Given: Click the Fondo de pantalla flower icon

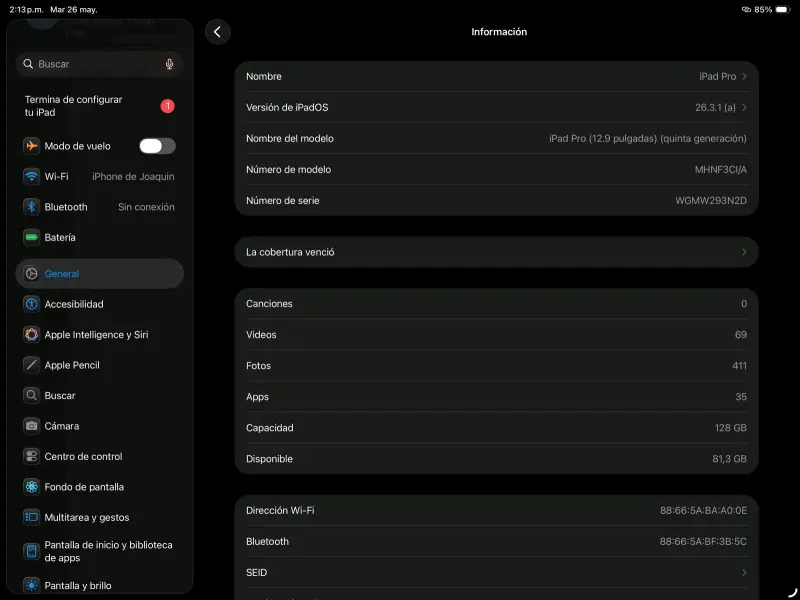Looking at the screenshot, I should [32, 487].
